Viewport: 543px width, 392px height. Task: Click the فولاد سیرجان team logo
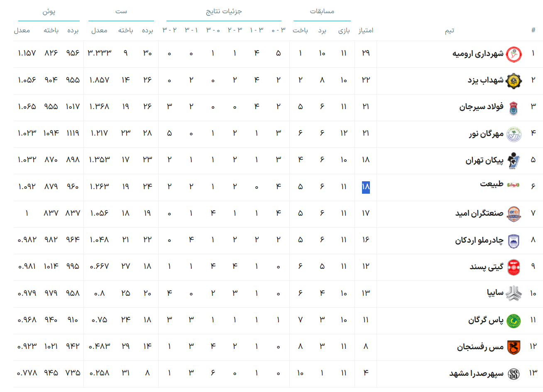tap(514, 107)
